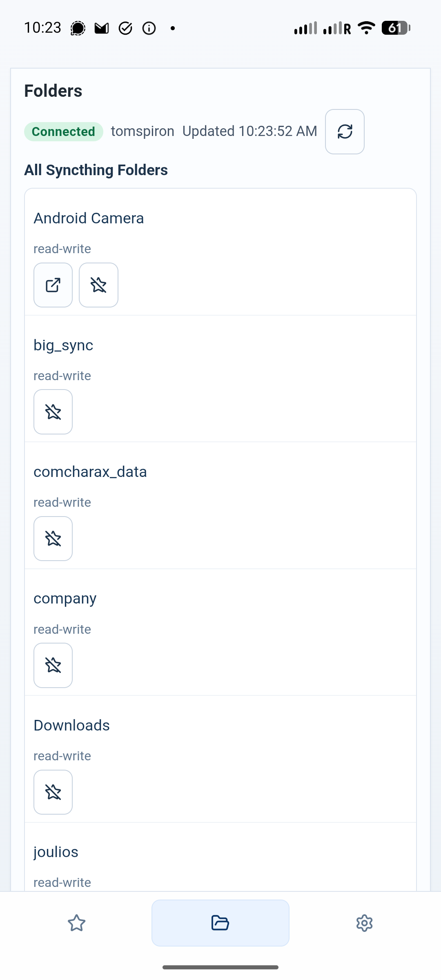Select the Android Camera folder name

[89, 218]
